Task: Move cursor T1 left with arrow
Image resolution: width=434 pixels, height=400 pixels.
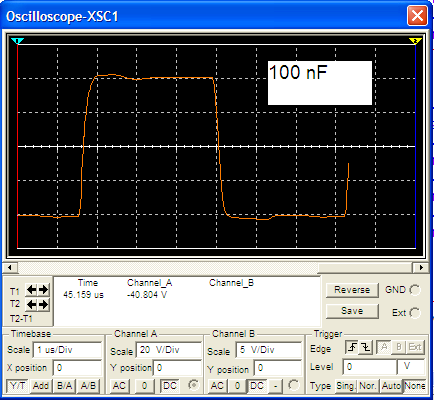Action: (x=31, y=290)
